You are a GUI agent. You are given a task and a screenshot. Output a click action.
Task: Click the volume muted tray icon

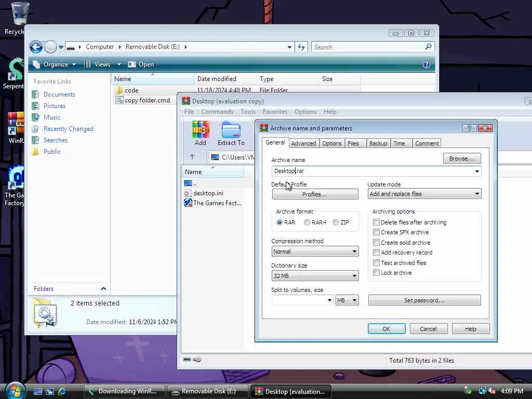click(x=493, y=391)
